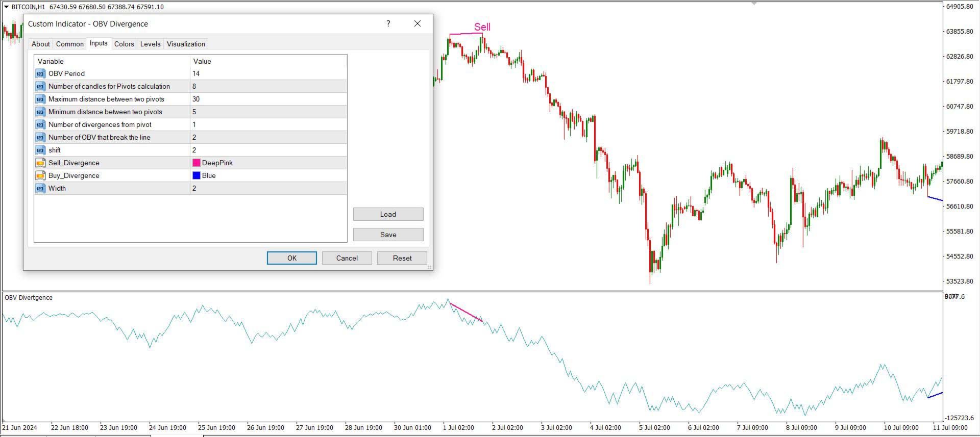The width and height of the screenshot is (980, 437).
Task: Load saved input parameters
Action: [388, 214]
